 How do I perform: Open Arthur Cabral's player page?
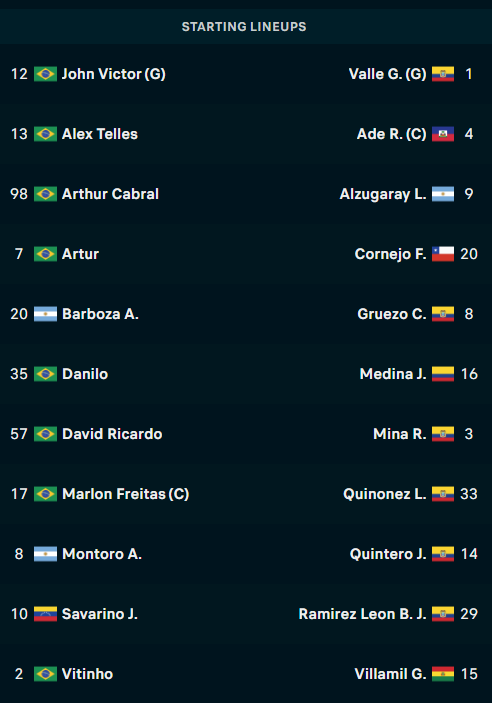click(x=110, y=194)
